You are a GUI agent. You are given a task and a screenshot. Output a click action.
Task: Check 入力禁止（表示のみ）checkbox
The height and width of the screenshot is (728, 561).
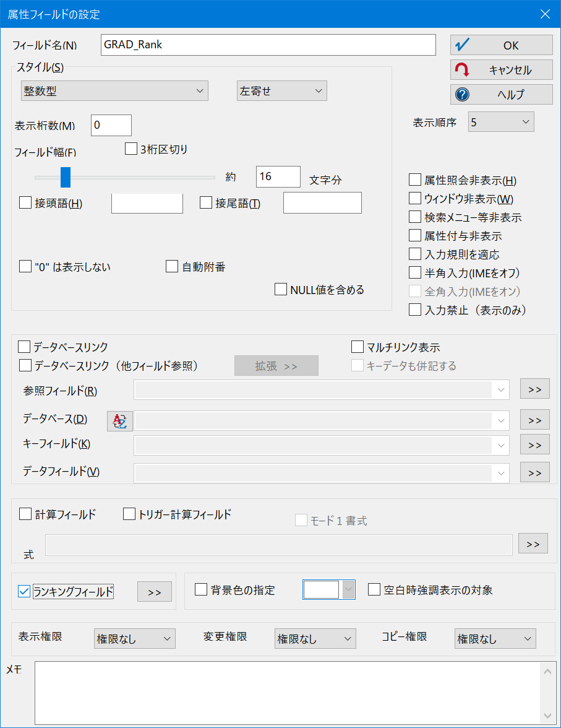click(415, 310)
